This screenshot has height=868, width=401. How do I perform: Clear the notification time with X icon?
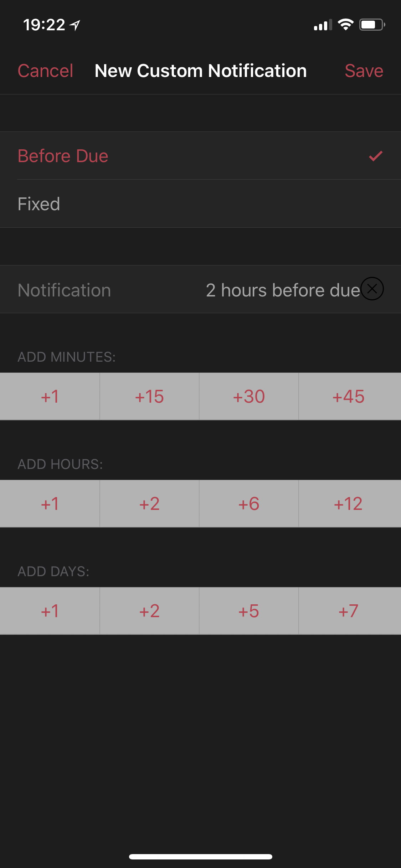pyautogui.click(x=372, y=289)
